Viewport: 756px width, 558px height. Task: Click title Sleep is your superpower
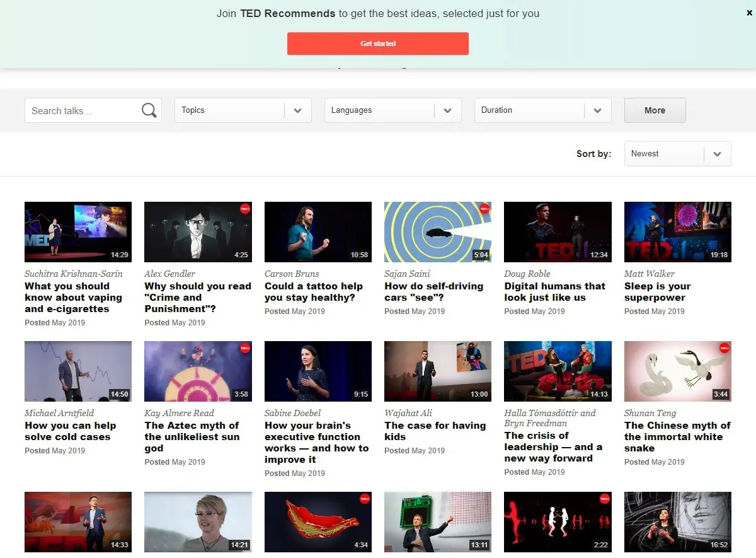[658, 292]
